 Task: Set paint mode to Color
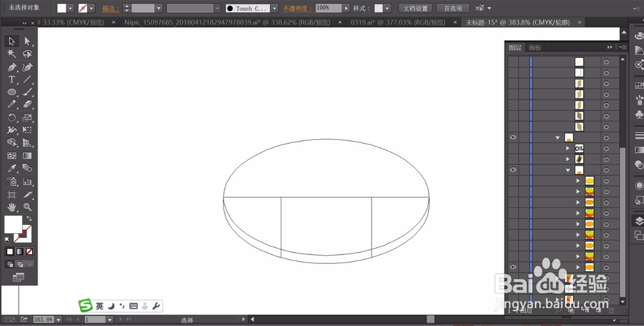pos(10,252)
